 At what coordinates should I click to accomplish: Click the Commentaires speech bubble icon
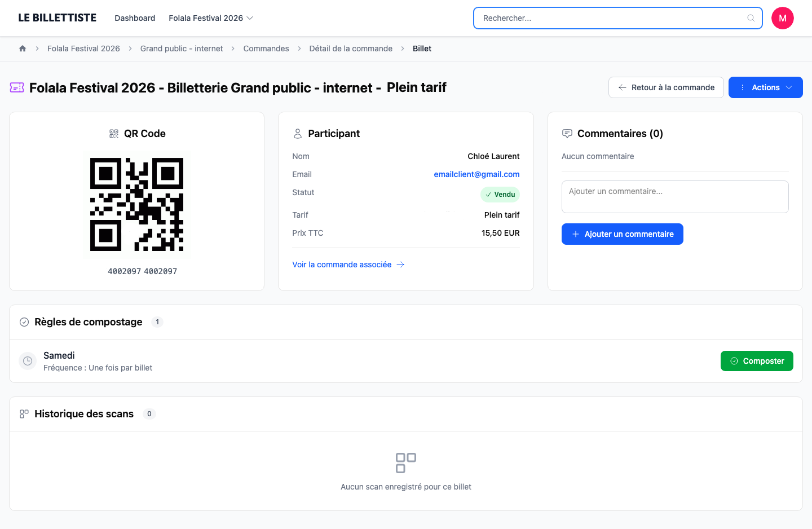(x=567, y=134)
